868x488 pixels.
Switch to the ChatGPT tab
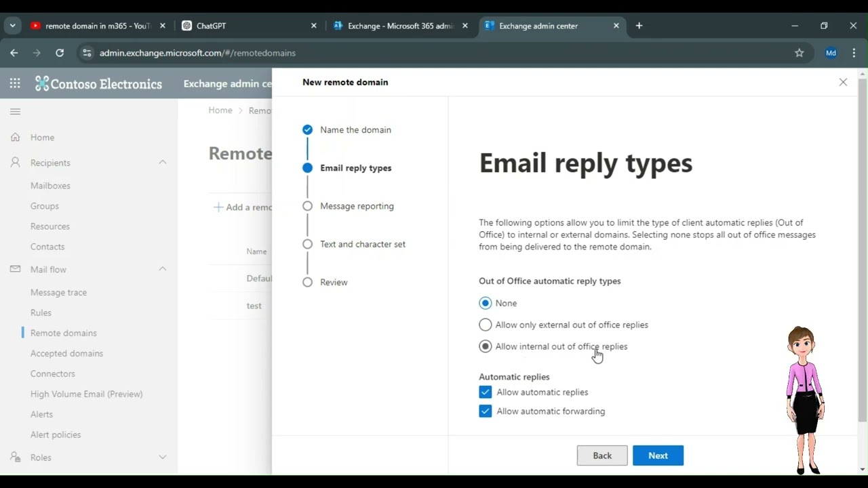[248, 26]
